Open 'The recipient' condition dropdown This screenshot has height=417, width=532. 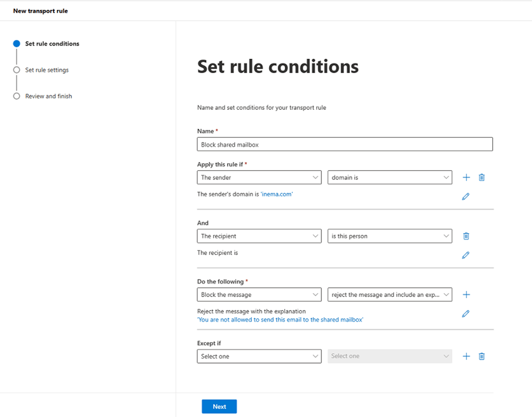(259, 236)
